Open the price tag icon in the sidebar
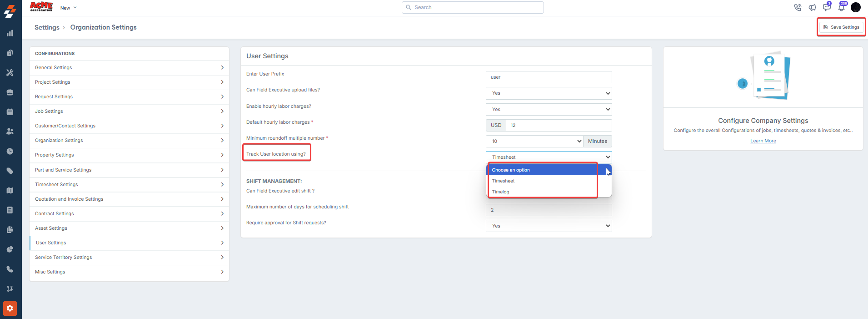The width and height of the screenshot is (868, 319). pos(10,171)
